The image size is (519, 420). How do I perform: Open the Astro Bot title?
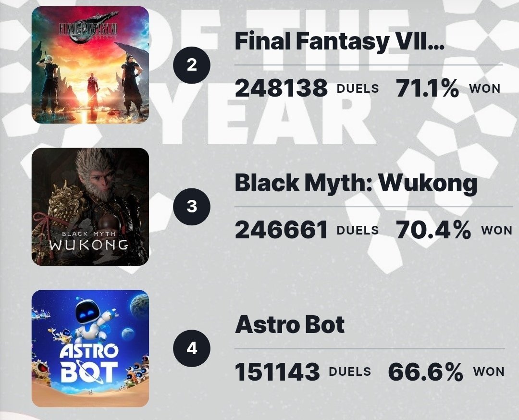[x=290, y=324]
